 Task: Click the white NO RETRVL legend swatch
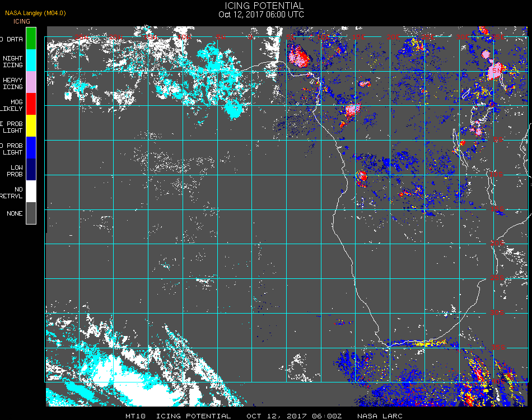(x=31, y=192)
